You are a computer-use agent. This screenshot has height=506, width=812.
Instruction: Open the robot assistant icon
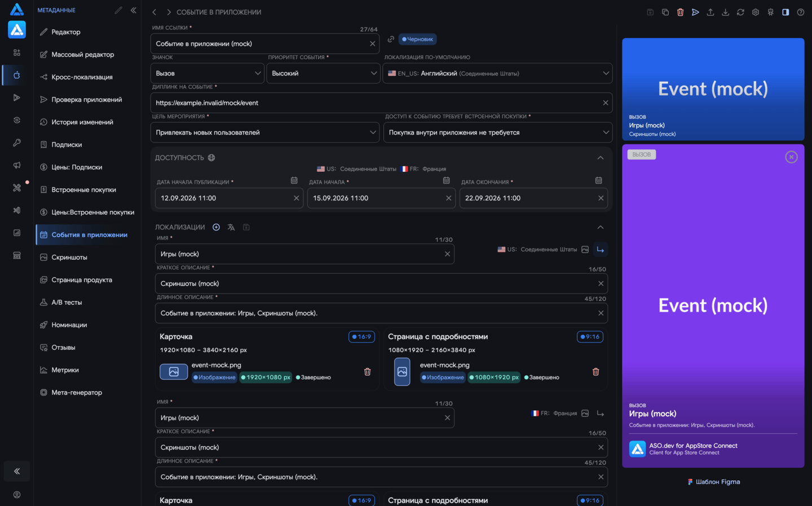(x=770, y=12)
